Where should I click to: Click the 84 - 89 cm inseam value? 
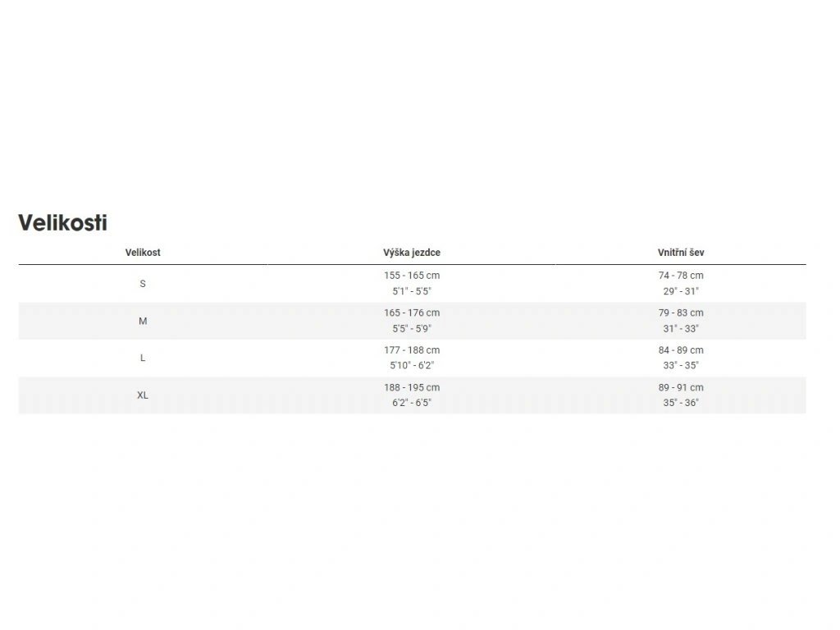point(681,349)
